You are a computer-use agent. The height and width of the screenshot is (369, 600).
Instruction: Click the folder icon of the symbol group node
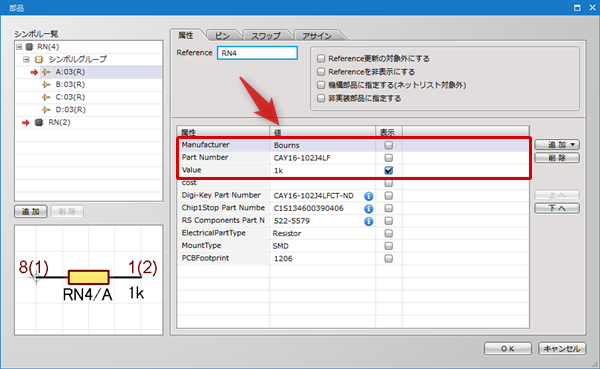(x=39, y=59)
